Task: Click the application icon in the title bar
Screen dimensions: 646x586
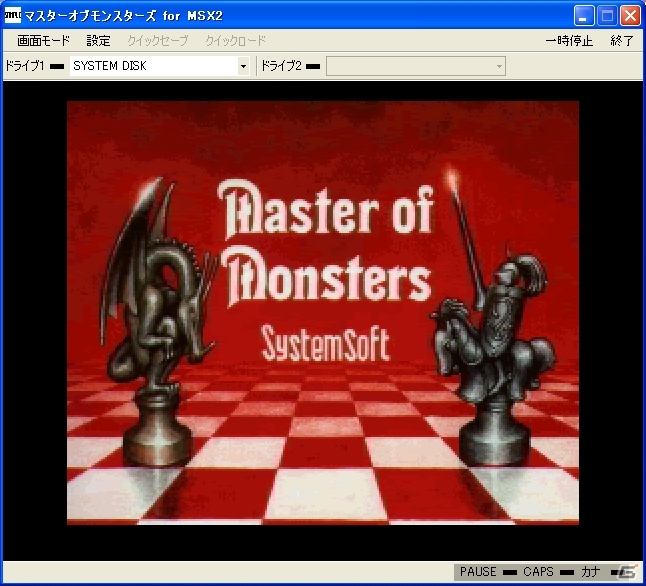Action: pos(12,15)
